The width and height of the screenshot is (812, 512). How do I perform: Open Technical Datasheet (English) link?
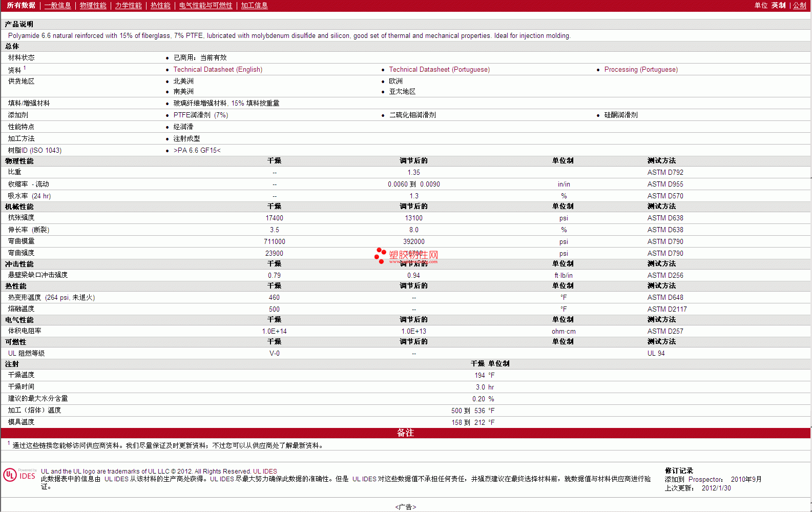click(x=218, y=70)
